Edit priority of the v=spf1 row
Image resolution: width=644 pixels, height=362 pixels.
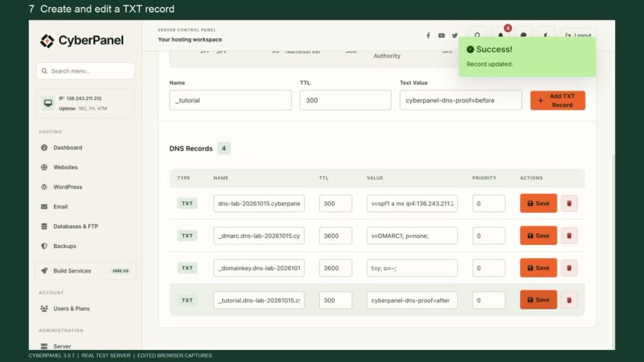point(489,203)
